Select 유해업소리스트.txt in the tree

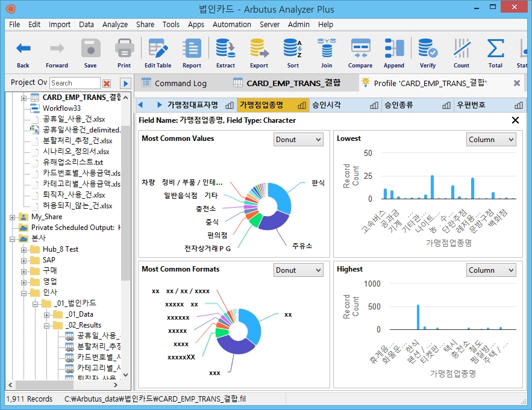point(73,163)
